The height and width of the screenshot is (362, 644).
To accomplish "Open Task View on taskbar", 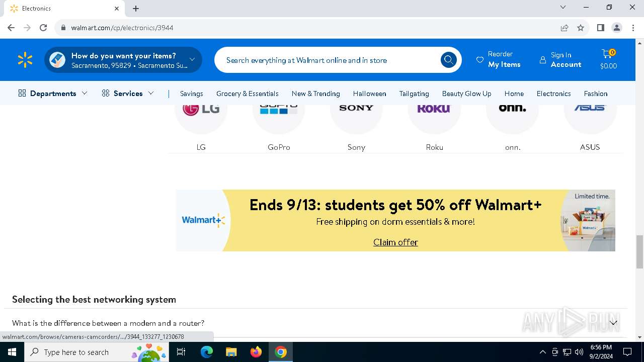I will tap(181, 352).
